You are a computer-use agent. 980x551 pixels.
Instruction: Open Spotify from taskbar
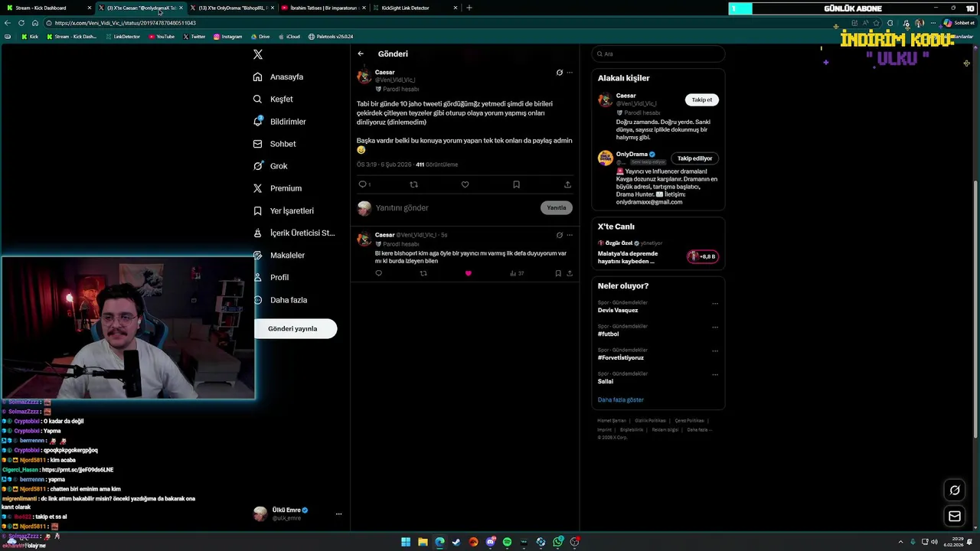pos(507,542)
